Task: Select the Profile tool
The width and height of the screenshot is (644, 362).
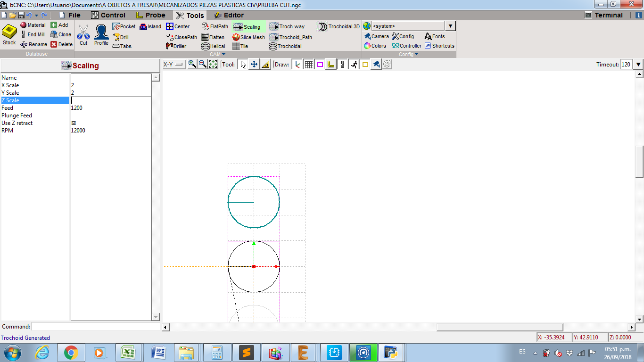Action: click(101, 35)
